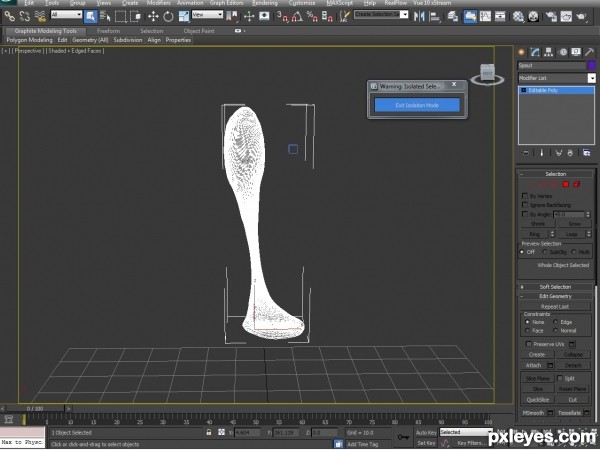The width and height of the screenshot is (600, 450).
Task: Activate the Select and Rotate tool
Action: [168, 16]
